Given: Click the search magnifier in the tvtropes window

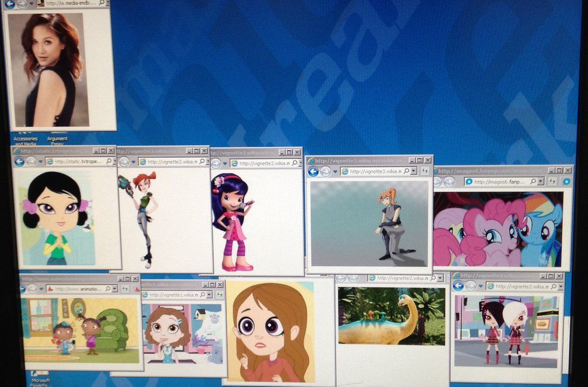Looking at the screenshot, I should point(109,161).
